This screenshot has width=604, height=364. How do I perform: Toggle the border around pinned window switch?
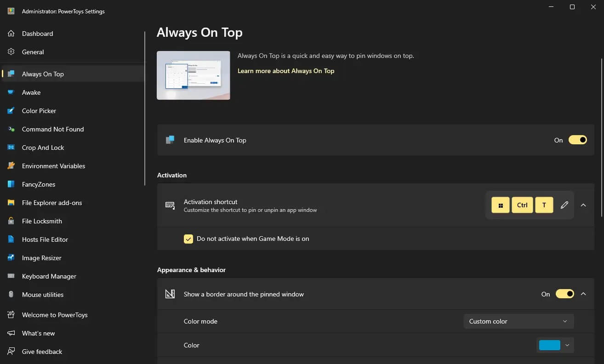pos(565,294)
